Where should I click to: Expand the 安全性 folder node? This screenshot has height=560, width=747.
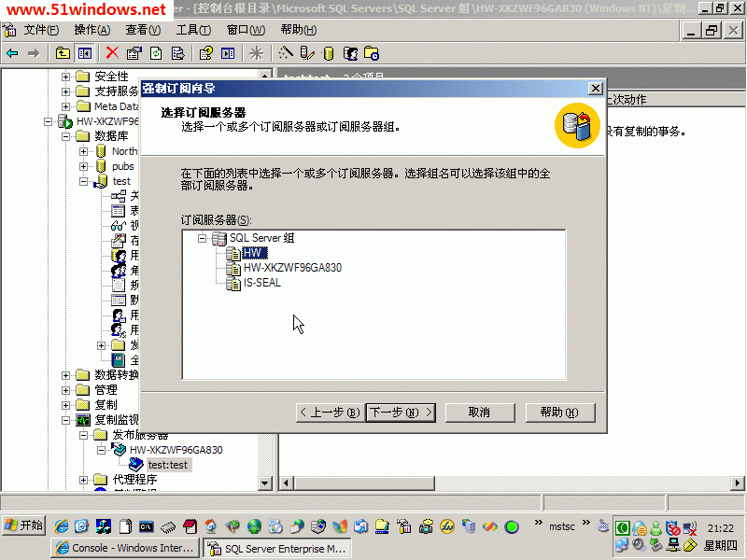(65, 77)
